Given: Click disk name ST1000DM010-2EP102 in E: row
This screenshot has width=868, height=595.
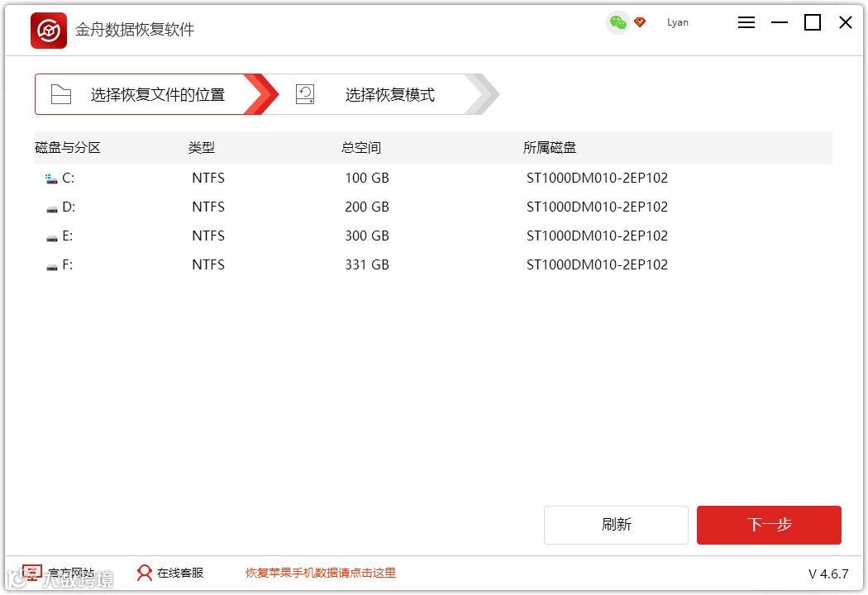Looking at the screenshot, I should point(598,236).
